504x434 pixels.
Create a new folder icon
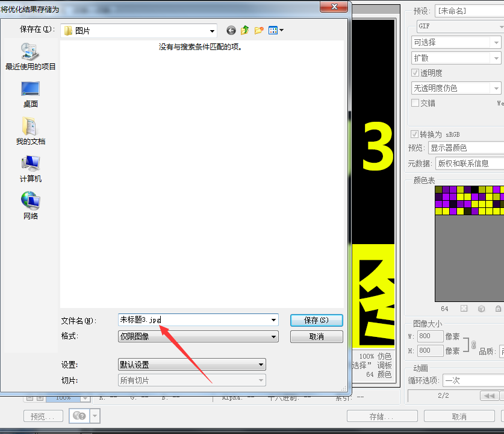pos(259,30)
